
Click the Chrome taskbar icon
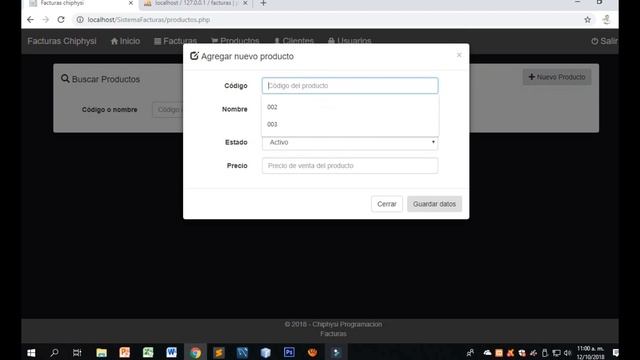pyautogui.click(x=196, y=353)
